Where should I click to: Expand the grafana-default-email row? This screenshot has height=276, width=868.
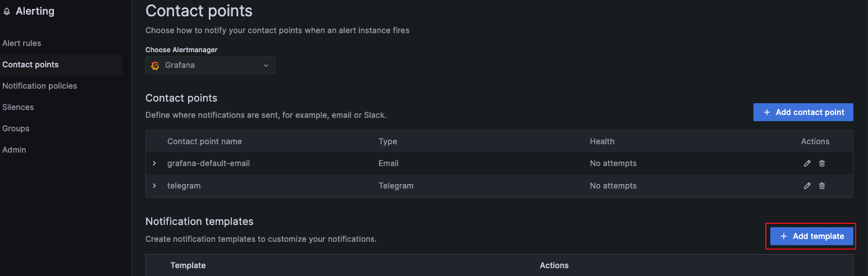point(154,163)
